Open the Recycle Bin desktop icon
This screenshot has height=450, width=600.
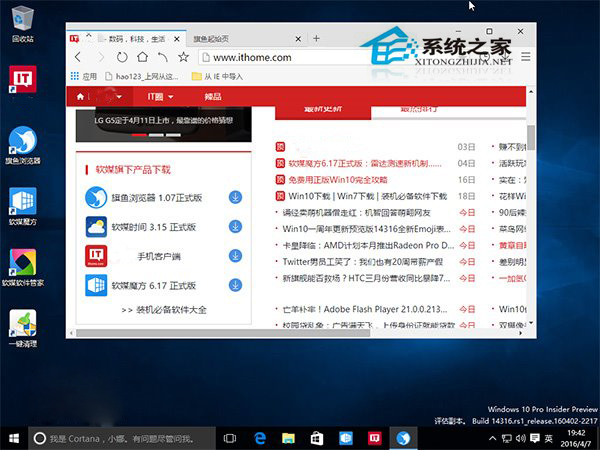pos(23,24)
